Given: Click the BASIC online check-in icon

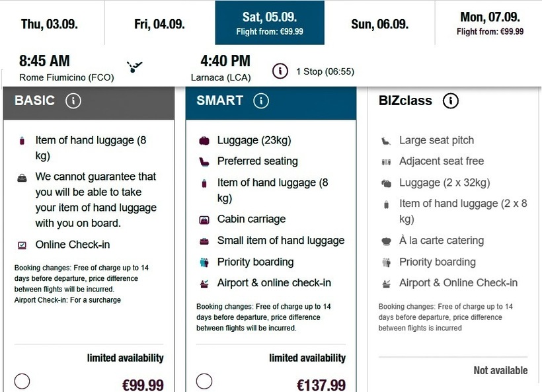Looking at the screenshot, I should (x=22, y=245).
